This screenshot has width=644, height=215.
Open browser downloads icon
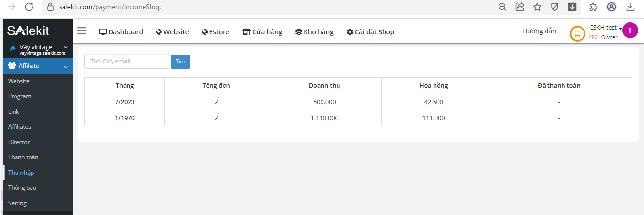[x=630, y=7]
